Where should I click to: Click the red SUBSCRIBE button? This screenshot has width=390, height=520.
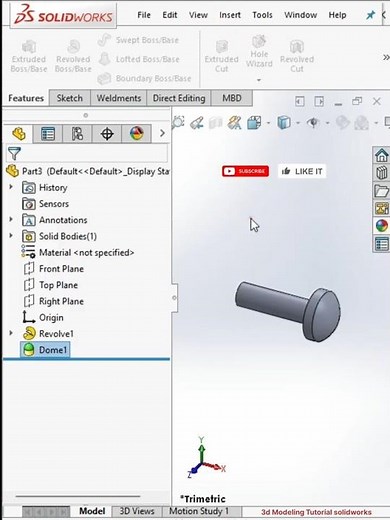click(245, 171)
